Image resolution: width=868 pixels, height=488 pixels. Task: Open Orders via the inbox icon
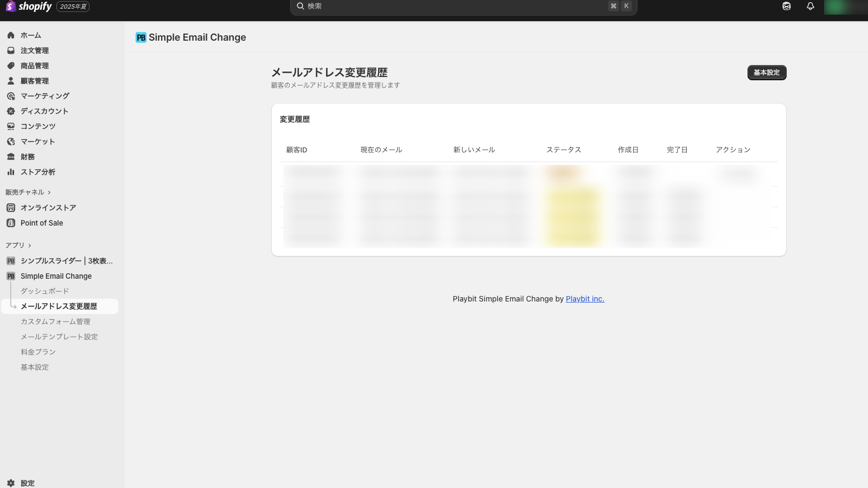tap(11, 50)
